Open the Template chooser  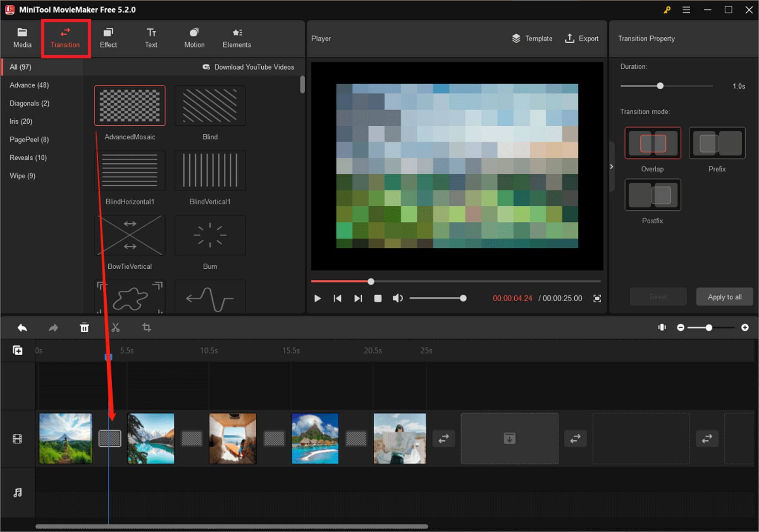(532, 38)
